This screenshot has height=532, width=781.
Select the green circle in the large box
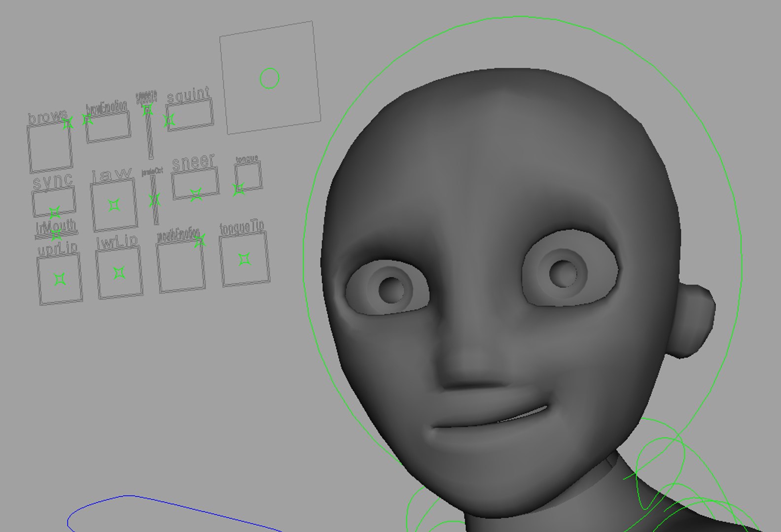point(270,78)
